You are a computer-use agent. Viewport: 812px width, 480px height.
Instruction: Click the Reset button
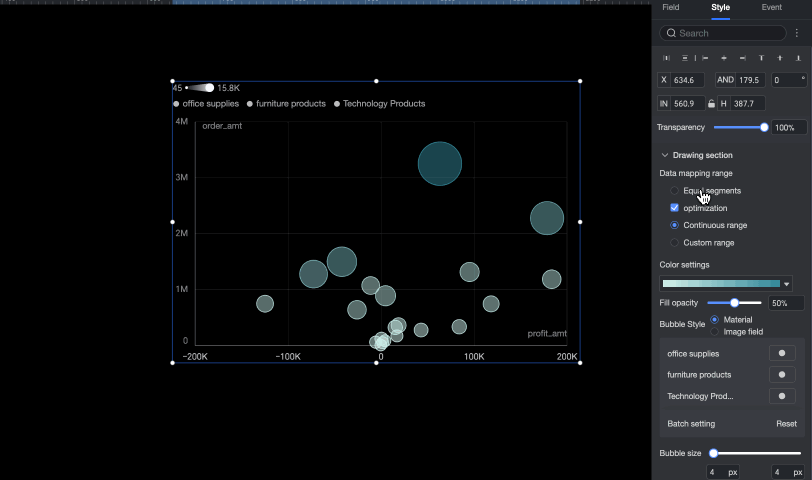tap(786, 424)
